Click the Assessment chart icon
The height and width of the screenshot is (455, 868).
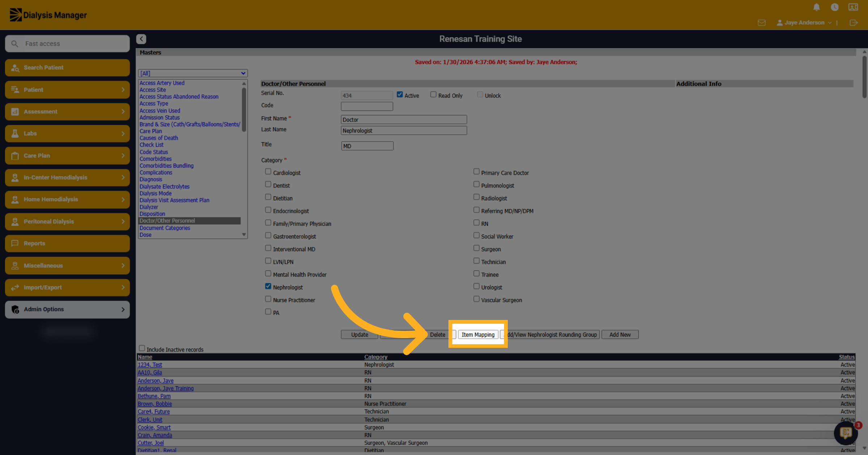click(x=15, y=112)
